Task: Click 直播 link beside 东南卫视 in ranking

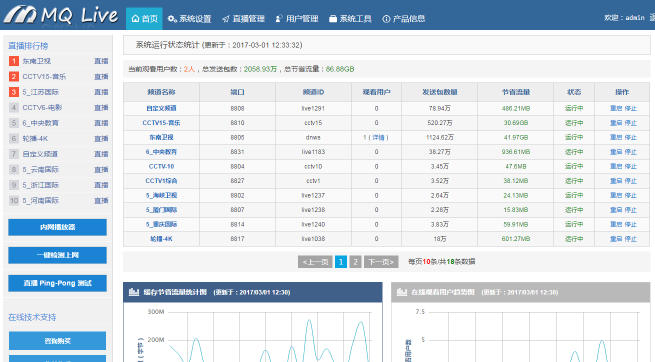Action: (101, 61)
